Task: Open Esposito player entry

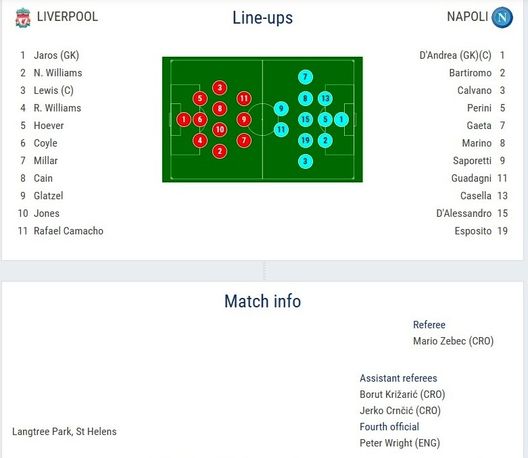Action: pyautogui.click(x=473, y=231)
